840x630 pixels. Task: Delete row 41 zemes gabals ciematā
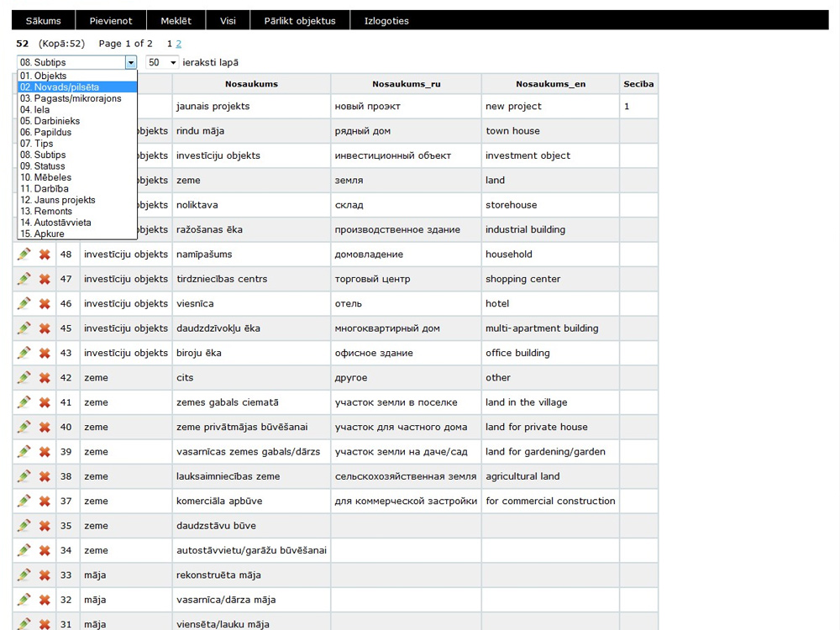coord(45,402)
